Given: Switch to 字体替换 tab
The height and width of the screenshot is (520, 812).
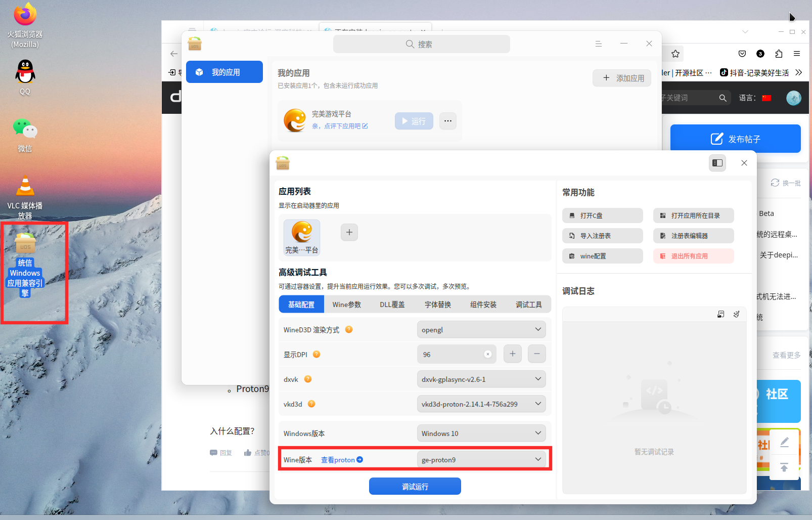Looking at the screenshot, I should click(x=438, y=305).
